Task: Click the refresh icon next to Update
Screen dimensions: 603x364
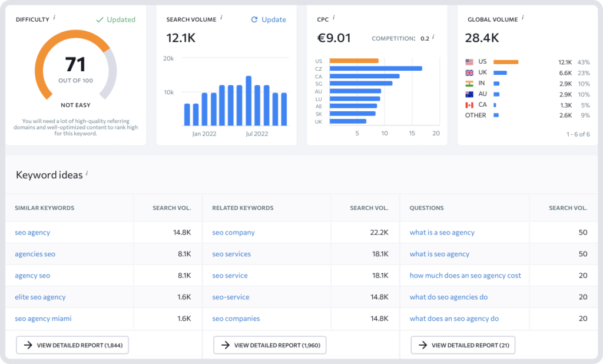Action: 254,19
